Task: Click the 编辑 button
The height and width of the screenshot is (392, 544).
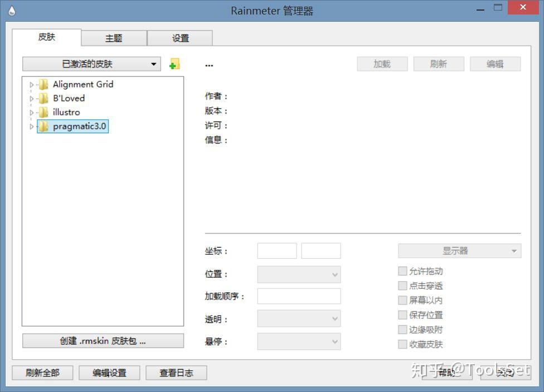Action: click(x=495, y=64)
